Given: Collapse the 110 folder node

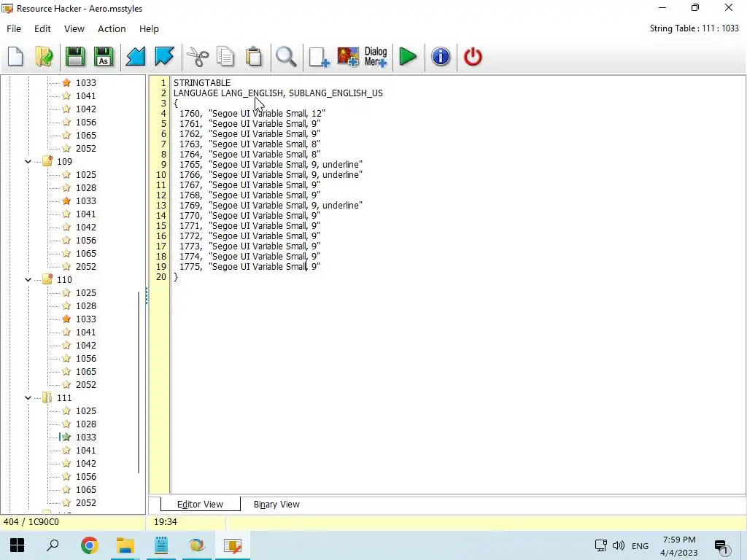Looking at the screenshot, I should [28, 279].
